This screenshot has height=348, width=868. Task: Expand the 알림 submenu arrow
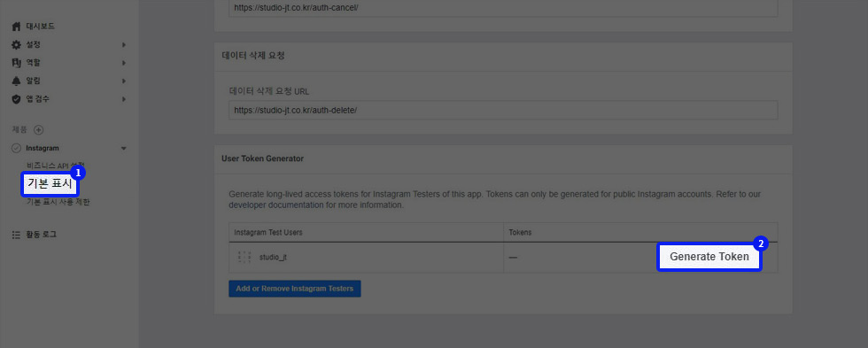124,81
